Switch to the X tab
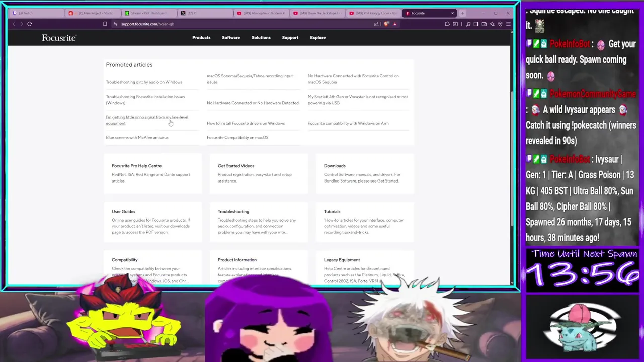The width and height of the screenshot is (644, 362). pos(205,13)
